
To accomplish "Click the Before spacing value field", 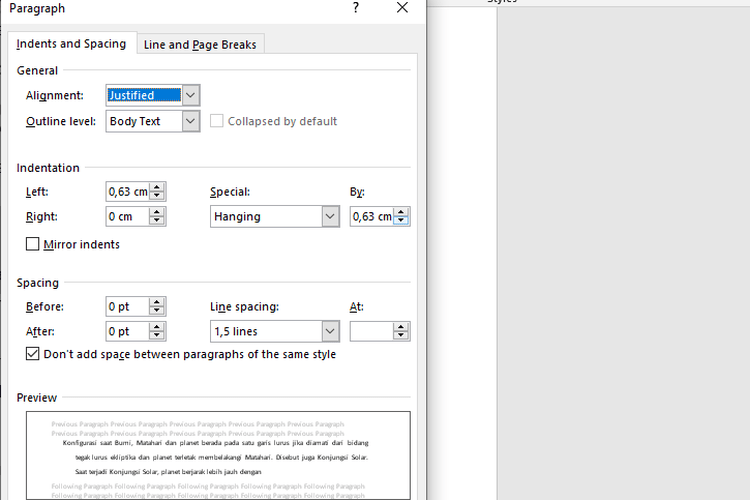I will click(x=128, y=307).
